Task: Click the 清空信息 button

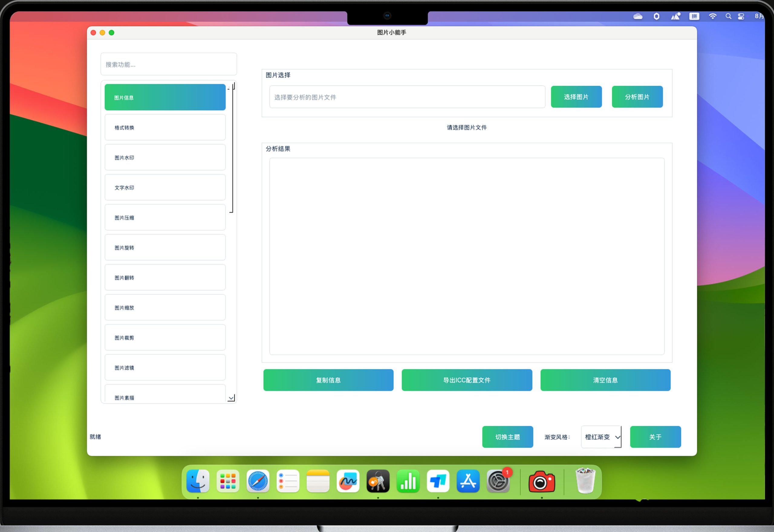Action: point(605,380)
